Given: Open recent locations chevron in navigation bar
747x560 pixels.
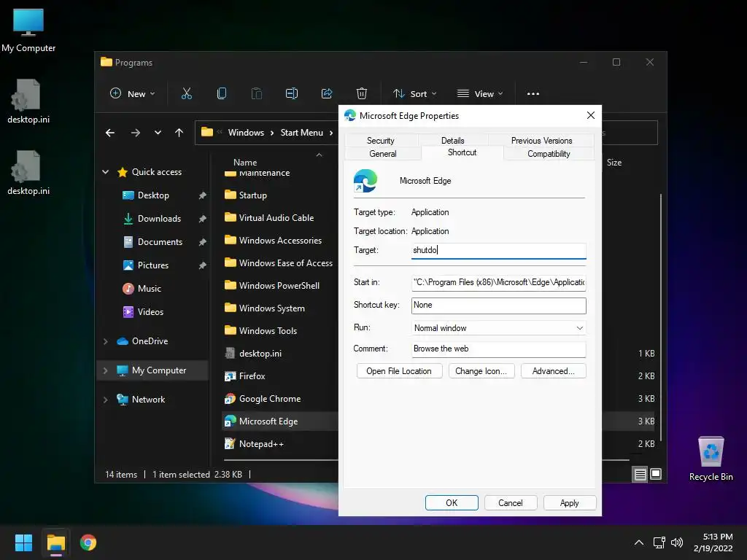Looking at the screenshot, I should (x=158, y=133).
